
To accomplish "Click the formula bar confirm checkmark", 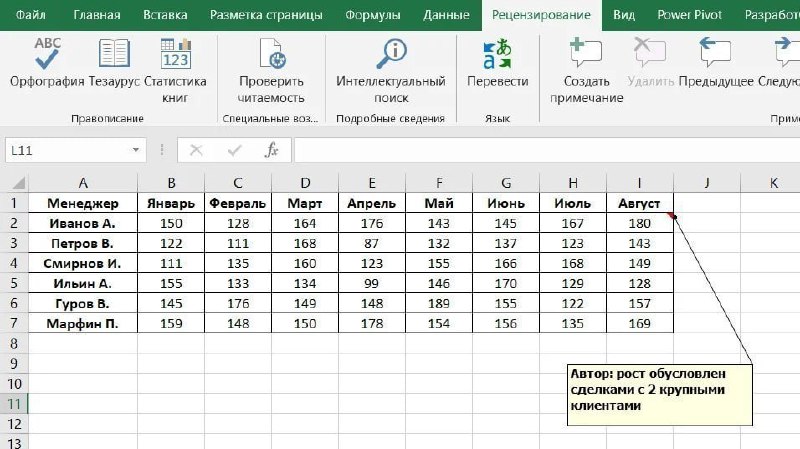I will click(235, 151).
